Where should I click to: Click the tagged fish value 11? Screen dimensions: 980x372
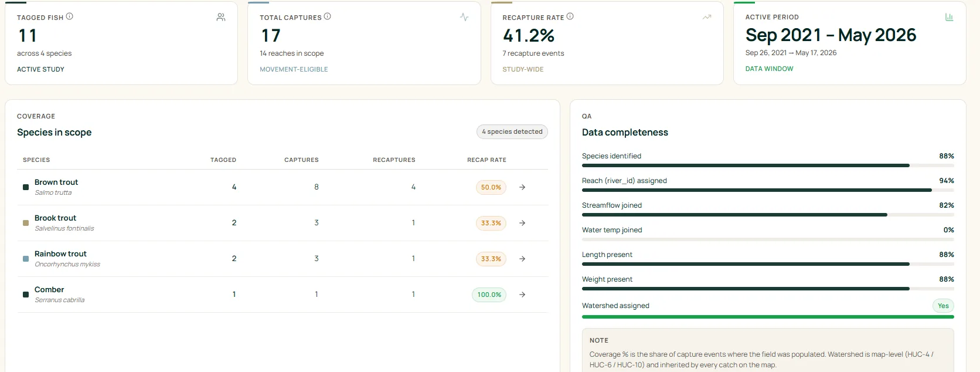pos(28,36)
